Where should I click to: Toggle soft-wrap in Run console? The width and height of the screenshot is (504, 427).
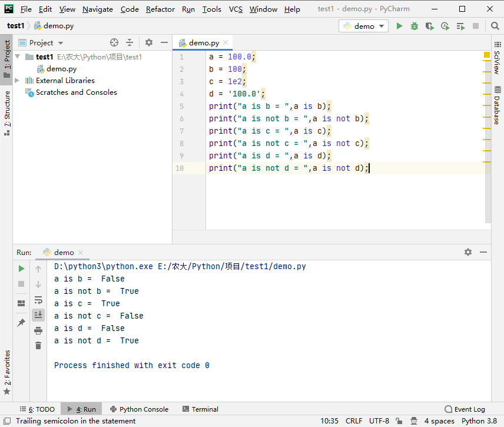pos(38,300)
